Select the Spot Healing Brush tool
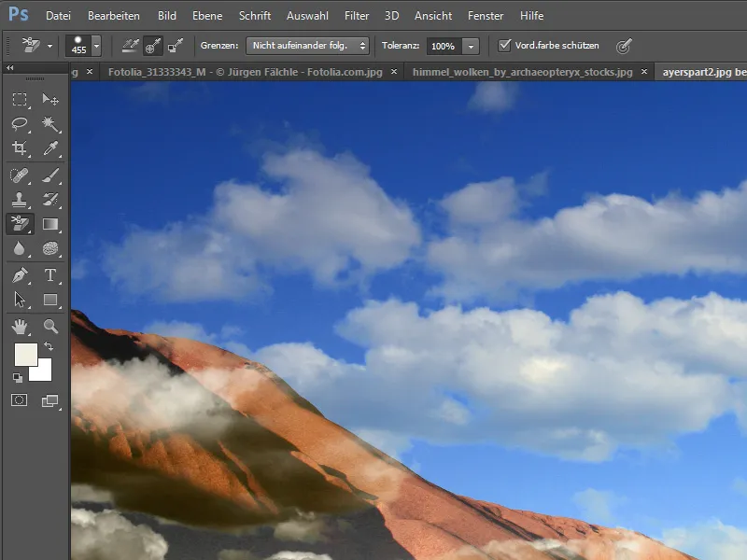This screenshot has width=747, height=560. [20, 175]
